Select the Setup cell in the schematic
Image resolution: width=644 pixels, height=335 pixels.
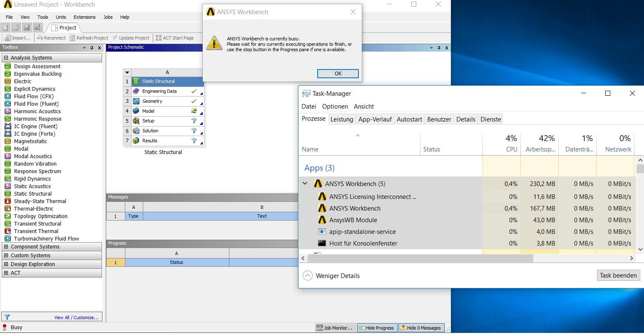point(167,121)
